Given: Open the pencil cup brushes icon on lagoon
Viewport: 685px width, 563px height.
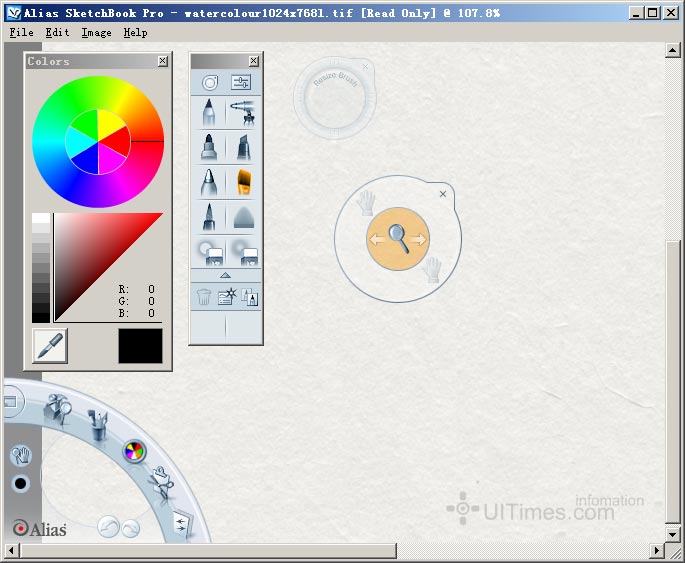Looking at the screenshot, I should 98,426.
